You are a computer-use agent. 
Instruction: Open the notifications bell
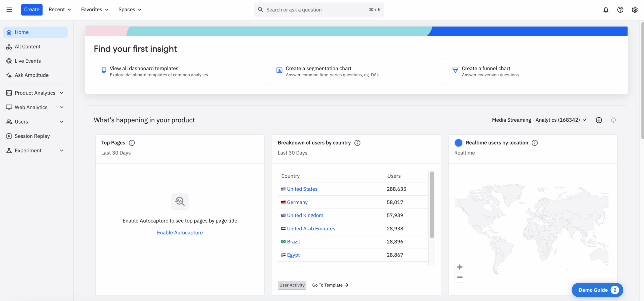606,10
